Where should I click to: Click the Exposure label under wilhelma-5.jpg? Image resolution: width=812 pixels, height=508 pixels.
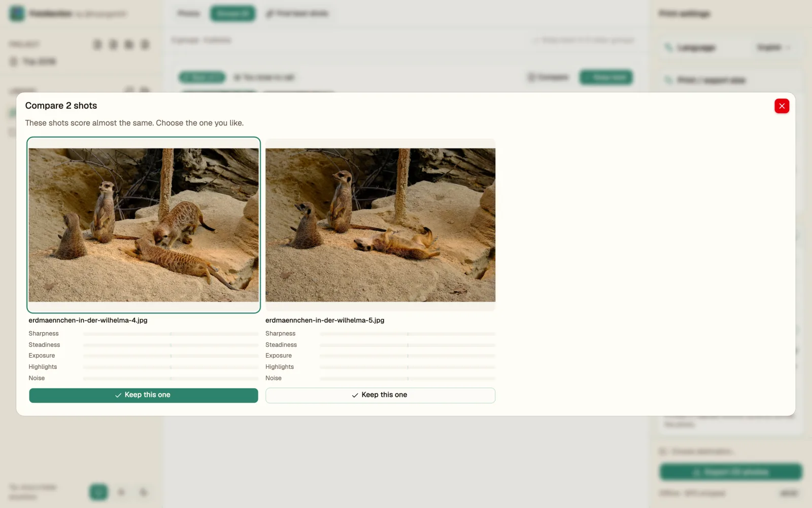(x=279, y=356)
